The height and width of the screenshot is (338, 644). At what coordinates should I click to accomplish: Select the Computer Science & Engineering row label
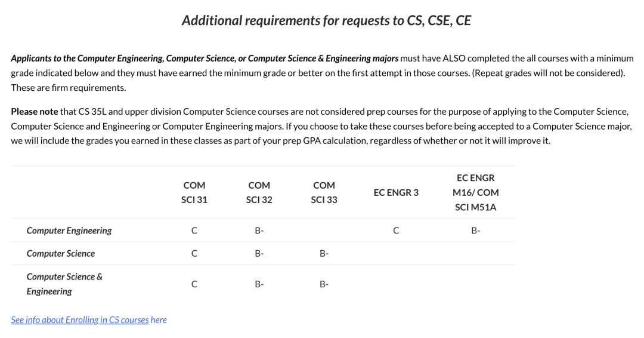click(64, 284)
